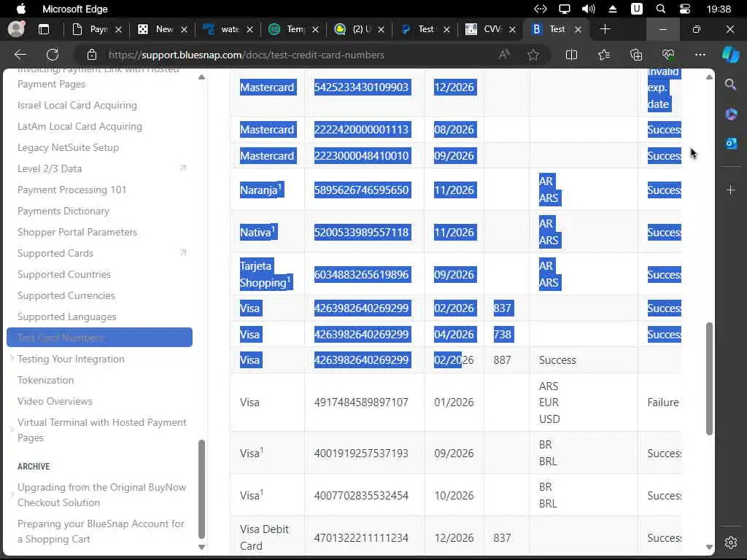Expand Testing Your Integration section
747x560 pixels.
[x=12, y=359]
